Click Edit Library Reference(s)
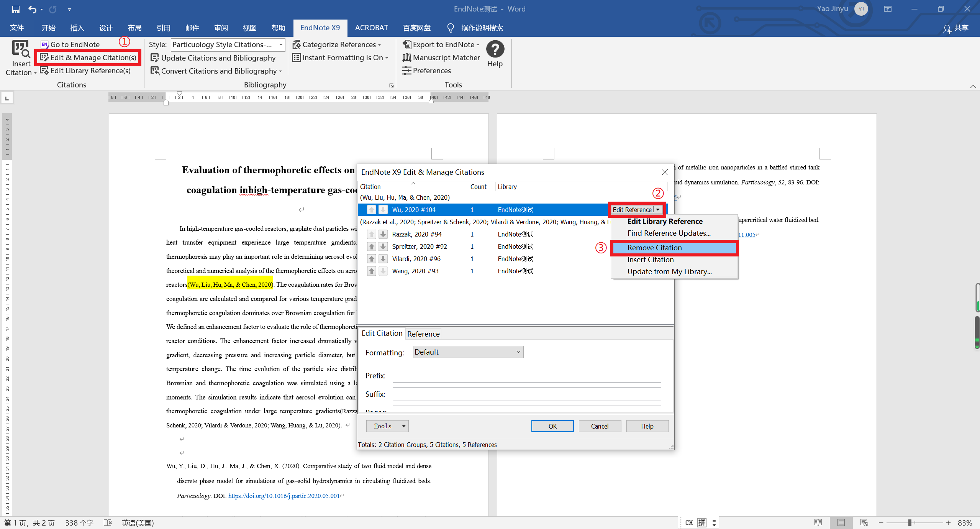980x529 pixels. (x=85, y=71)
